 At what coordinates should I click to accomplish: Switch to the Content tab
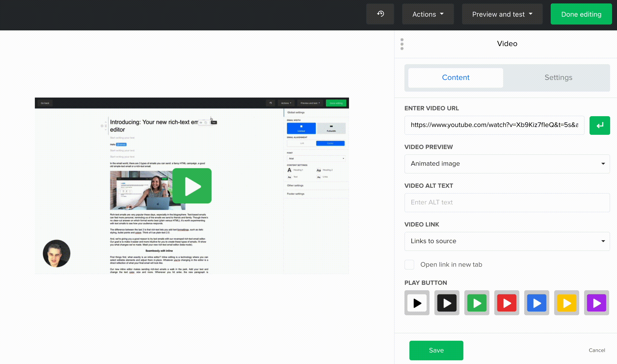[x=456, y=77]
